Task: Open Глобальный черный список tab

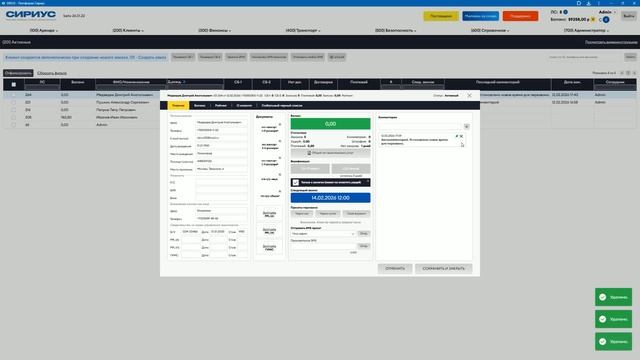Action: click(282, 105)
